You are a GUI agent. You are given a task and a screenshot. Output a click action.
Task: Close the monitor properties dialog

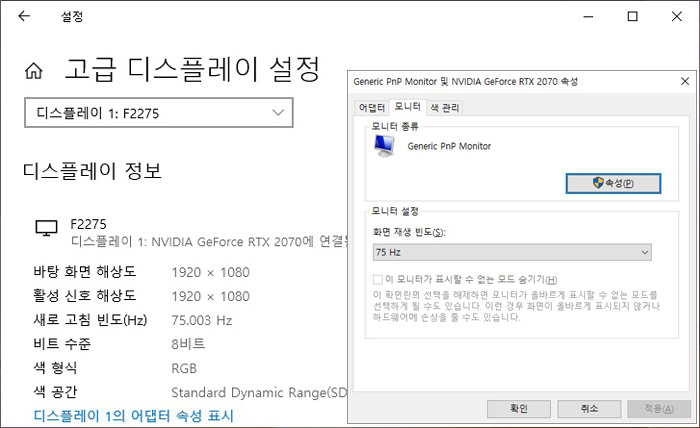point(685,81)
